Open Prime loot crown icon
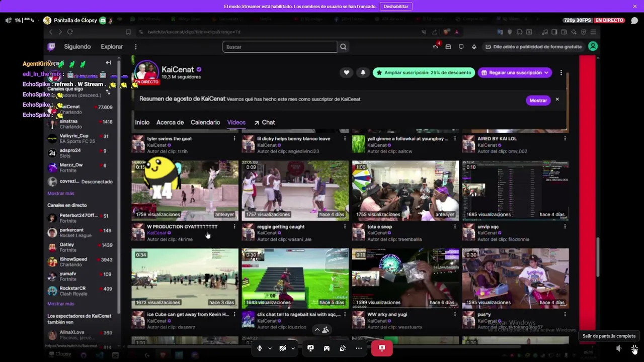 435,47
